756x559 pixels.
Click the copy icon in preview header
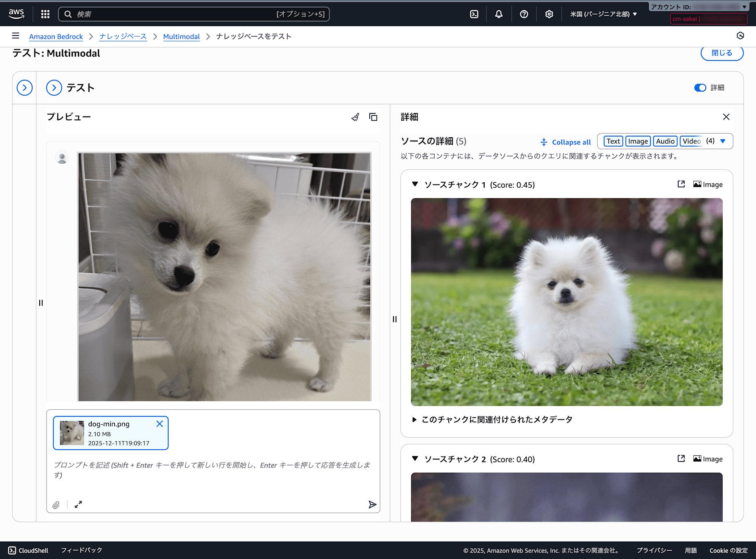point(373,117)
